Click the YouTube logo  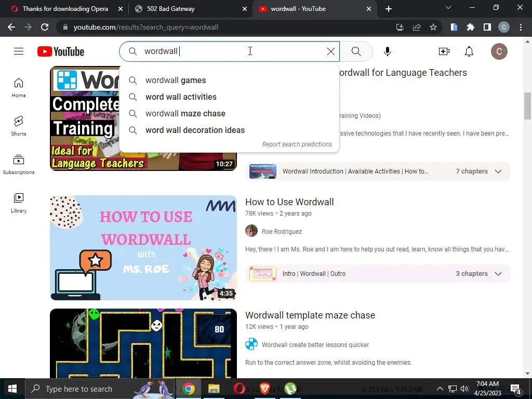coord(61,51)
